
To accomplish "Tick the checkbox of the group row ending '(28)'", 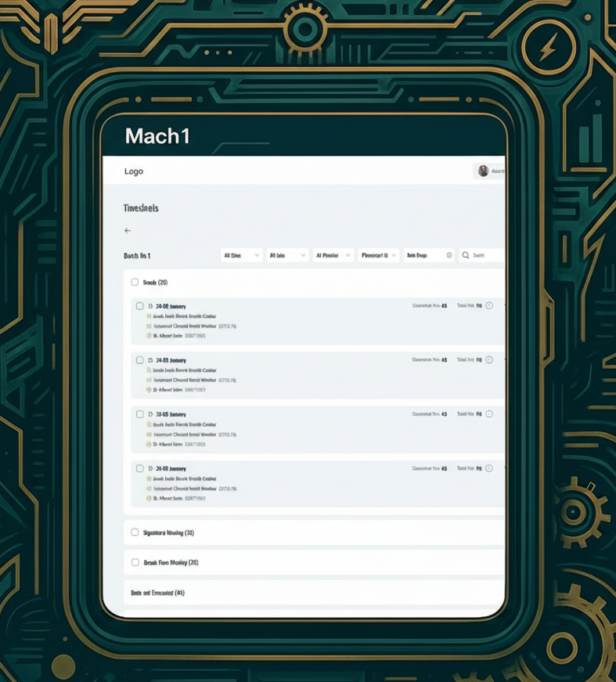I will point(135,562).
